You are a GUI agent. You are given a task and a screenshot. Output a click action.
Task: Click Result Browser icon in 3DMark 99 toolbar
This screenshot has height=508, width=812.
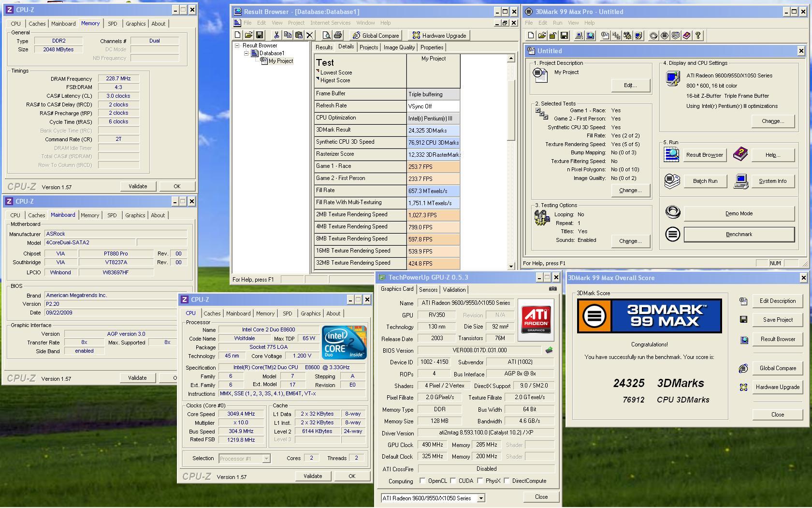(x=590, y=35)
